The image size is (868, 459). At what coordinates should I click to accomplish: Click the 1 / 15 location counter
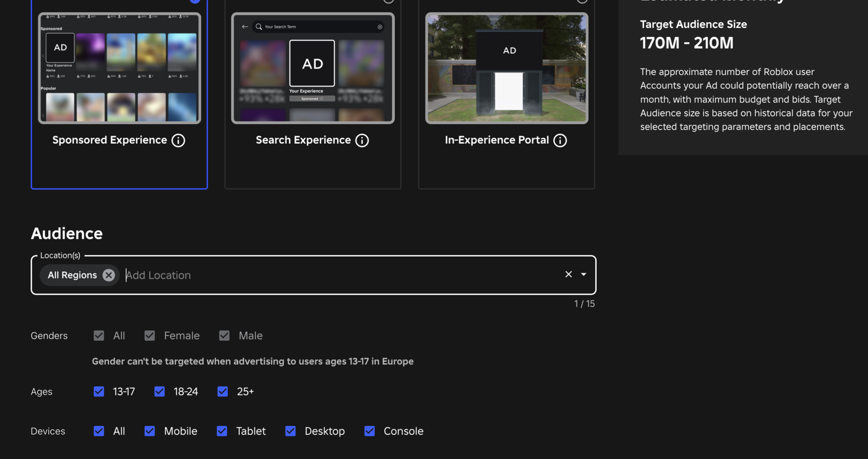tap(584, 304)
